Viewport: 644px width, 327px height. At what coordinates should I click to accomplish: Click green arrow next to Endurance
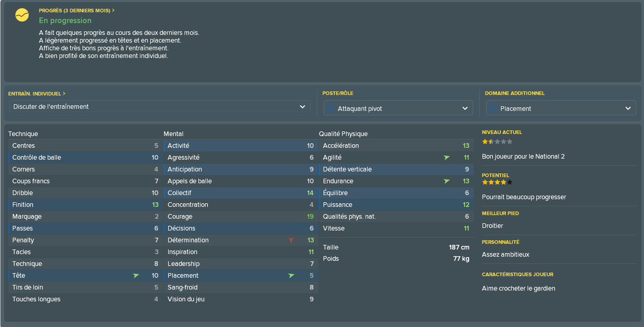(x=447, y=181)
